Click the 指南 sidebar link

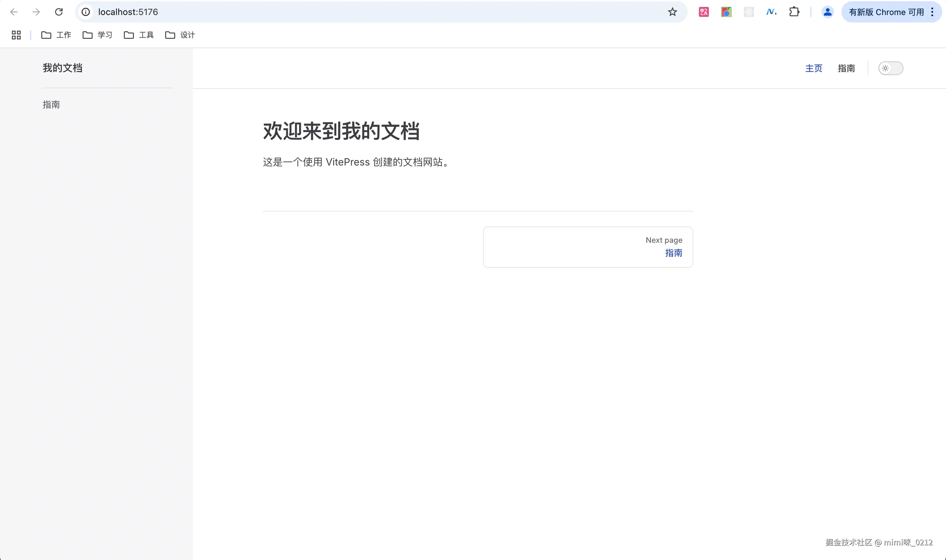tap(51, 104)
